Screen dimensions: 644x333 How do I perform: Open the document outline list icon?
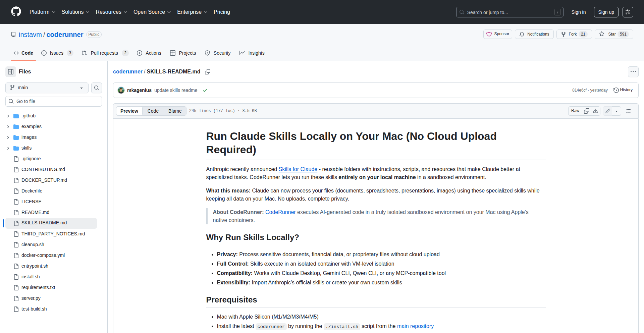coord(628,111)
